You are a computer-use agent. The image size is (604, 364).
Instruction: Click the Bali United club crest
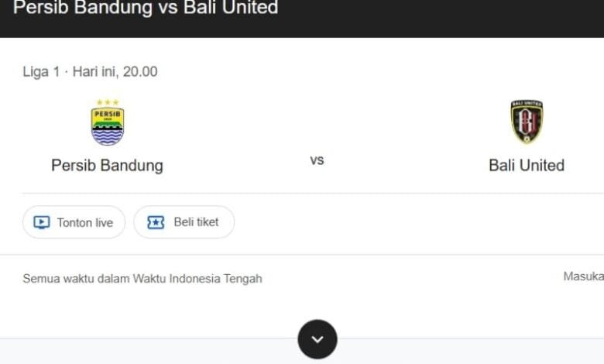[527, 122]
